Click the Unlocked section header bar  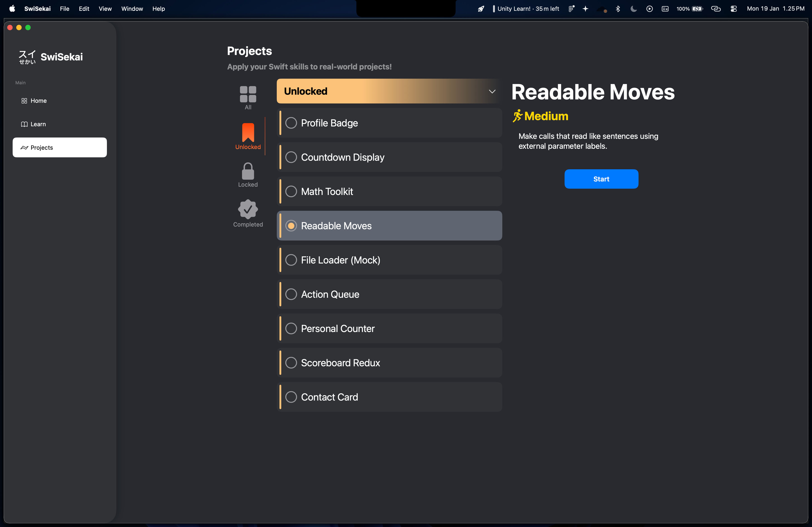(375, 91)
